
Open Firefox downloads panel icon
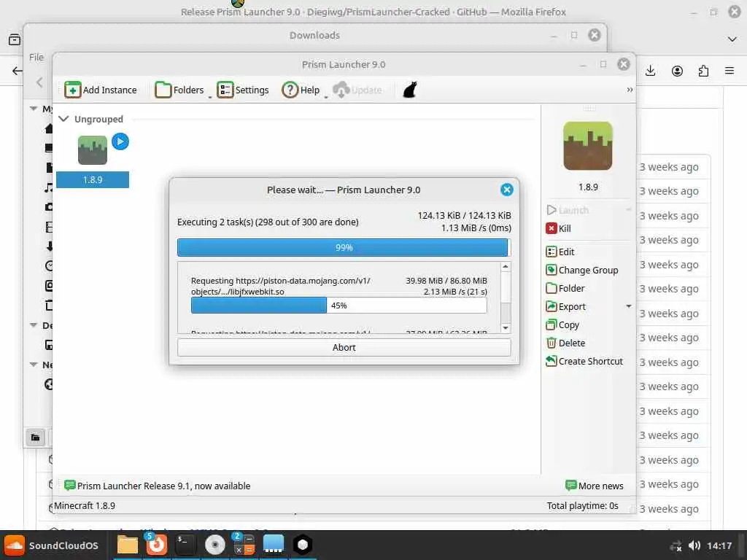(x=650, y=71)
